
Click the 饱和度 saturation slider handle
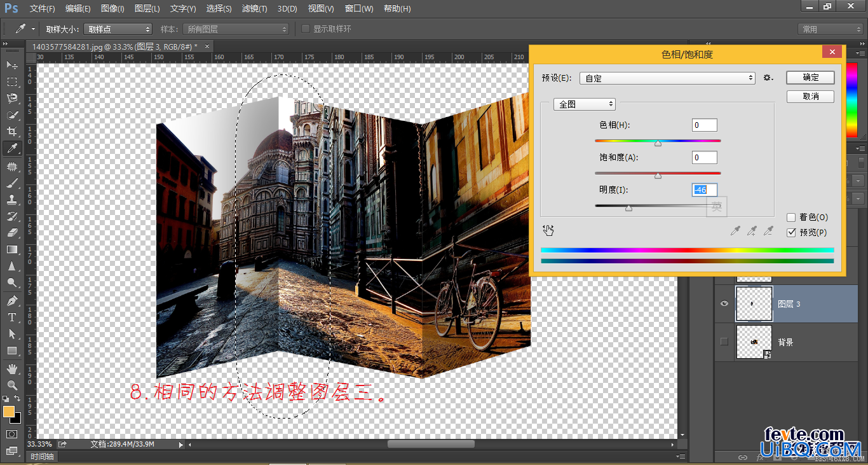point(658,176)
